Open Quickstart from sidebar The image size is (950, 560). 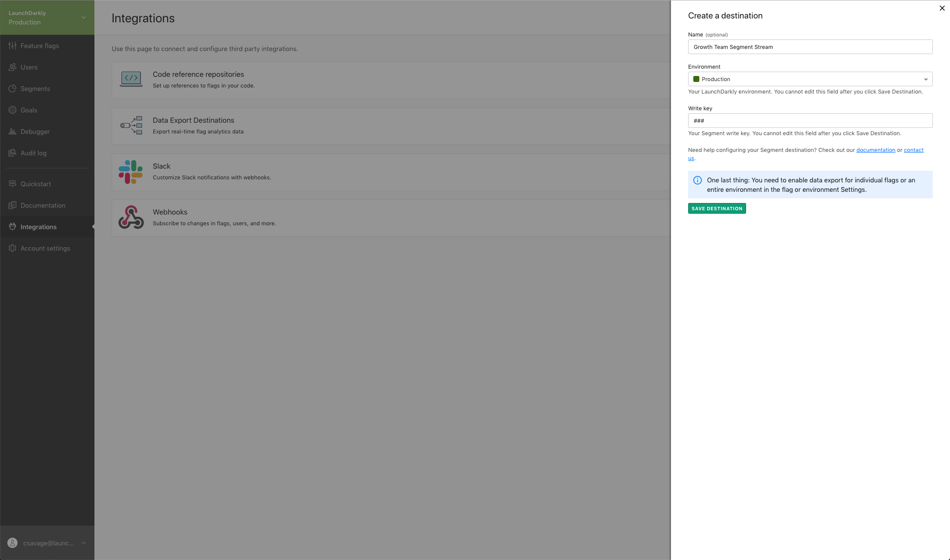[x=47, y=184]
